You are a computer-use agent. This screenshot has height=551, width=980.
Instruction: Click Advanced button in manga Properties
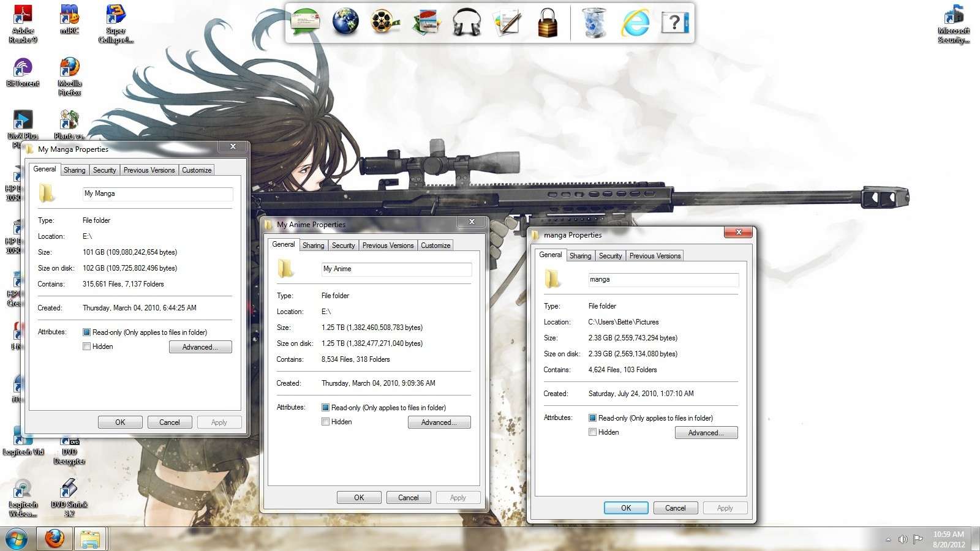(706, 433)
